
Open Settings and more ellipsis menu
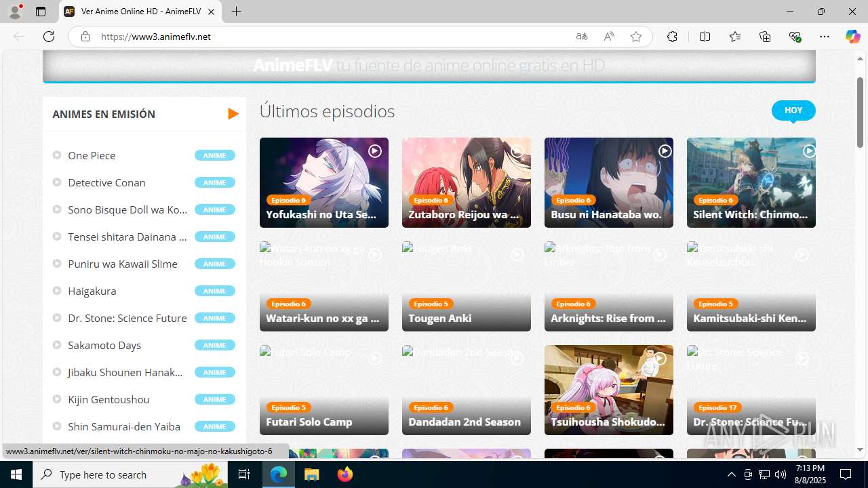click(825, 37)
